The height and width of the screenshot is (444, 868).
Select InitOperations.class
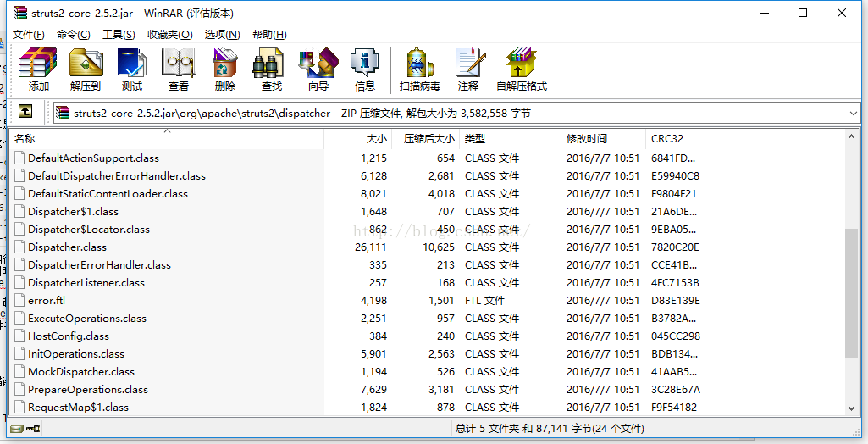(76, 354)
